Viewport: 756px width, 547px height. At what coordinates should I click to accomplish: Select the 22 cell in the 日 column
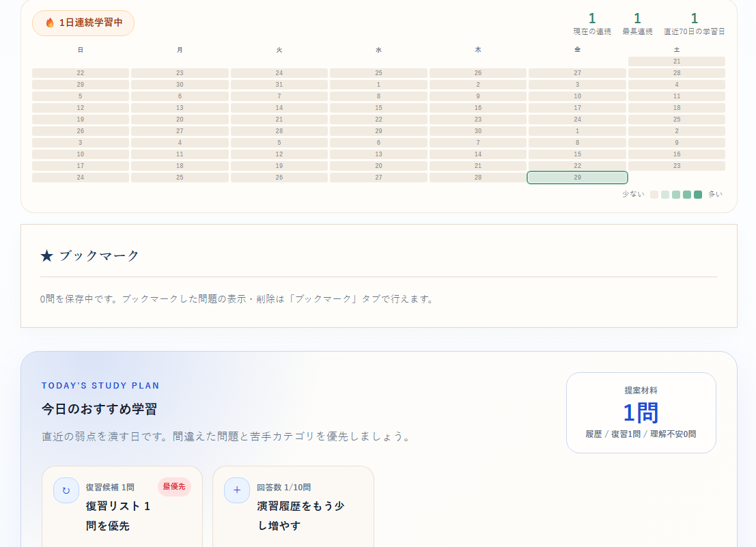[81, 73]
